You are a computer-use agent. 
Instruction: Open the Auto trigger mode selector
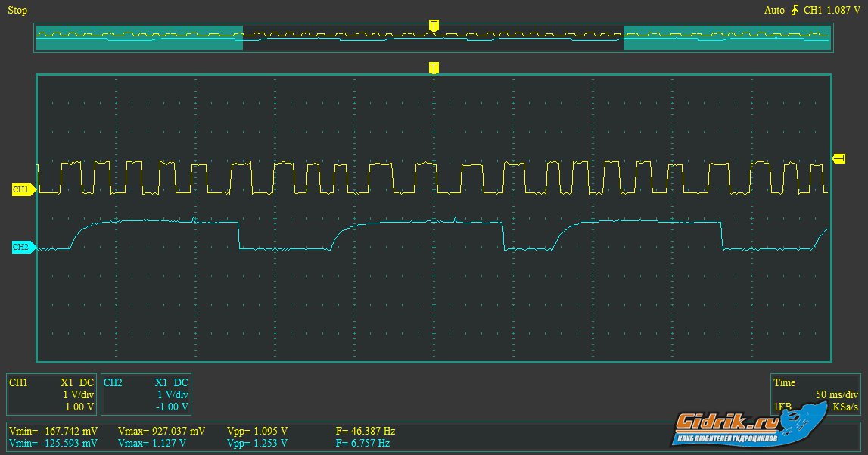(x=774, y=11)
